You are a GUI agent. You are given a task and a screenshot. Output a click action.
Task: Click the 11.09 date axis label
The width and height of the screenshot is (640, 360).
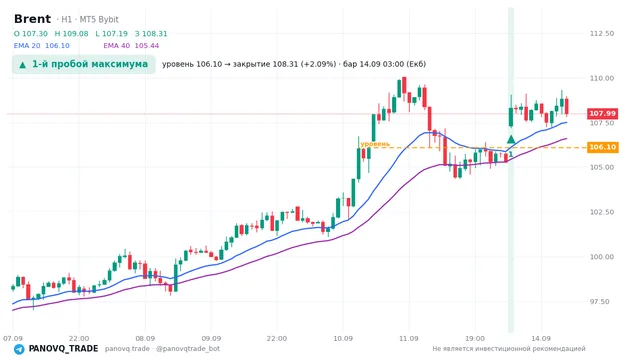tap(409, 339)
